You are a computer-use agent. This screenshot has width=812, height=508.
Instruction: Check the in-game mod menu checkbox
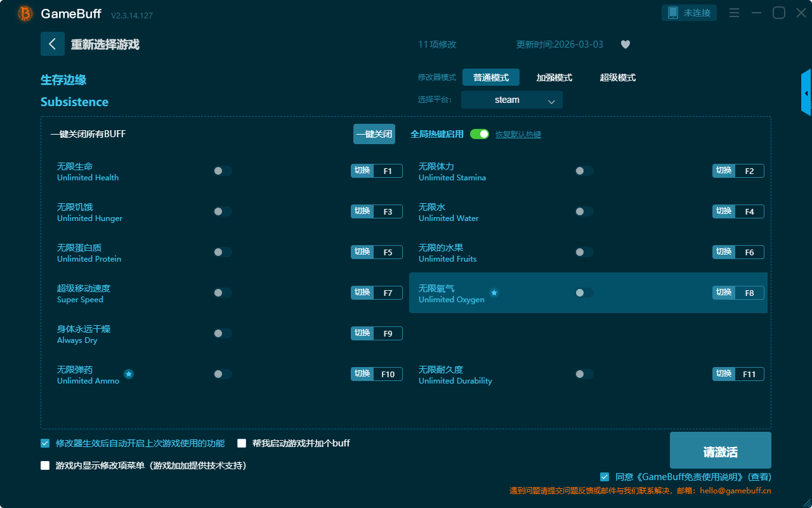pyautogui.click(x=45, y=465)
